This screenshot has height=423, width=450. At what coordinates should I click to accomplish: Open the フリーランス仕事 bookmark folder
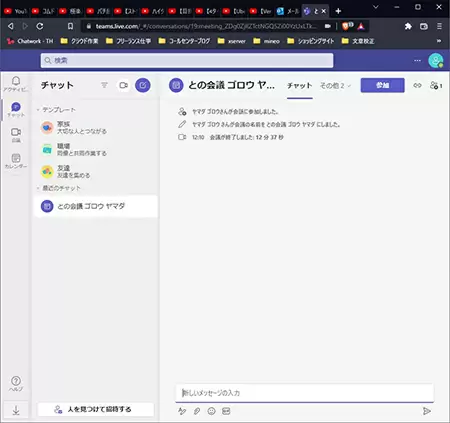(128, 41)
